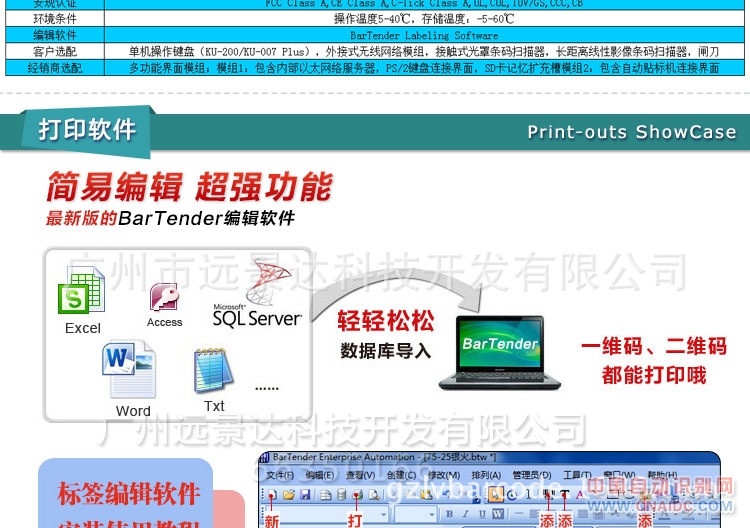Click the BarTender Labeling Software cell
Image resolution: width=750 pixels, height=528 pixels.
click(x=424, y=35)
